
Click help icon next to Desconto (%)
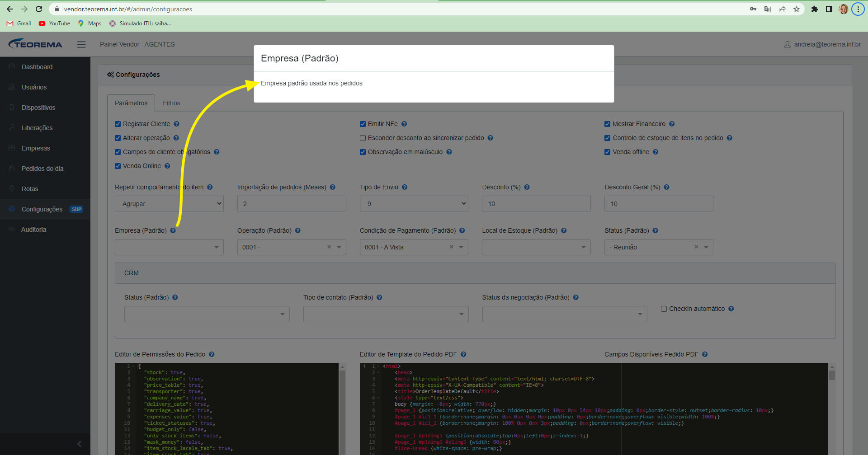click(x=527, y=187)
